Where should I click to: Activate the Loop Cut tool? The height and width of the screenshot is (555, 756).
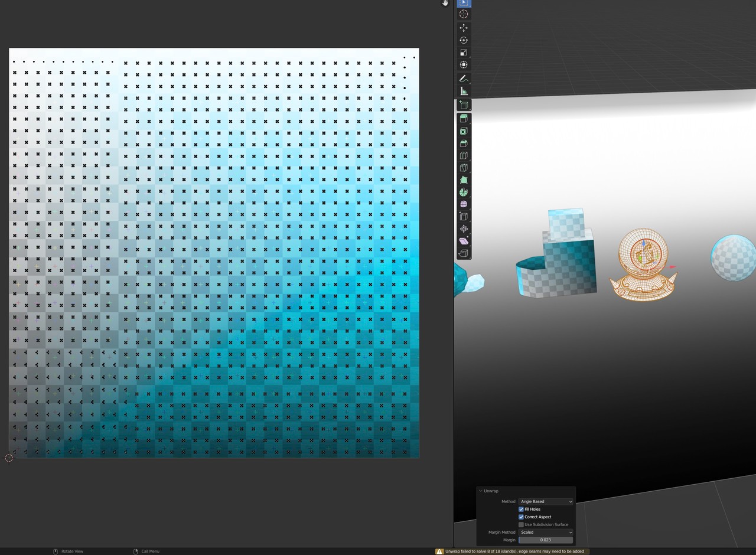pyautogui.click(x=464, y=156)
